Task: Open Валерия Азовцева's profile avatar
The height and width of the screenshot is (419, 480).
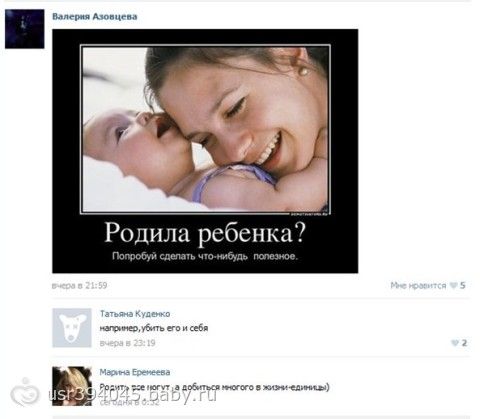Action: [x=25, y=29]
